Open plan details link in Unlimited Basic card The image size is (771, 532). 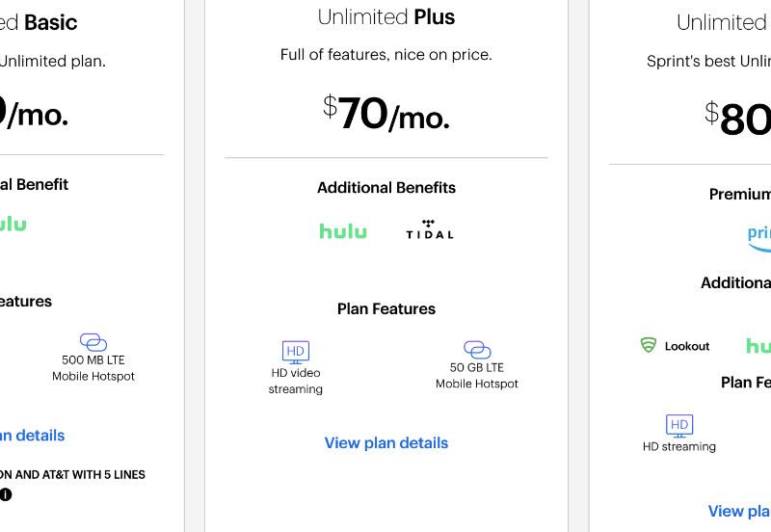click(x=31, y=436)
